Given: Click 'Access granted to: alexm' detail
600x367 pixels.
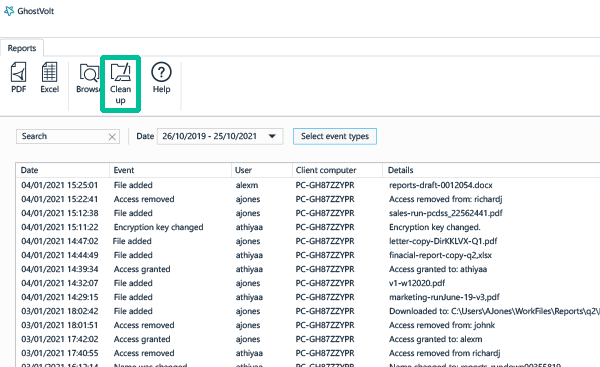Looking at the screenshot, I should click(435, 339).
